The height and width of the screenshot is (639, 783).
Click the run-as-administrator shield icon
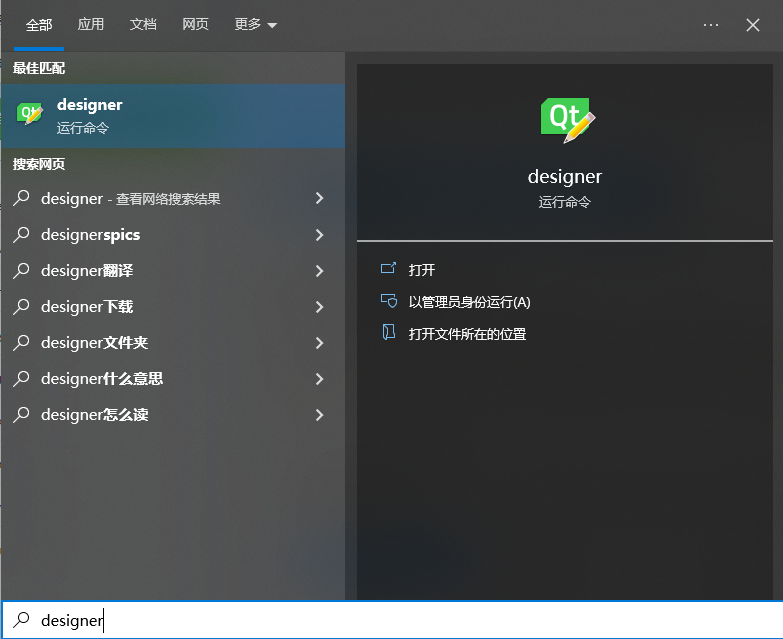pyautogui.click(x=389, y=301)
